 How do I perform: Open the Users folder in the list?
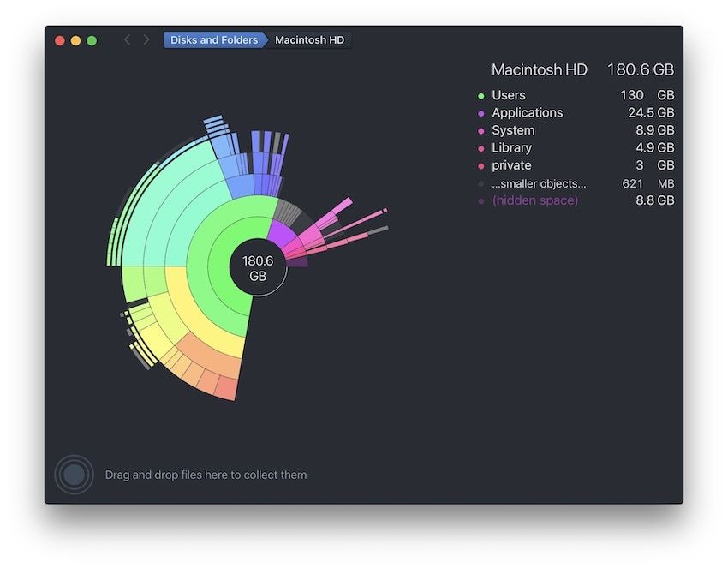(509, 95)
